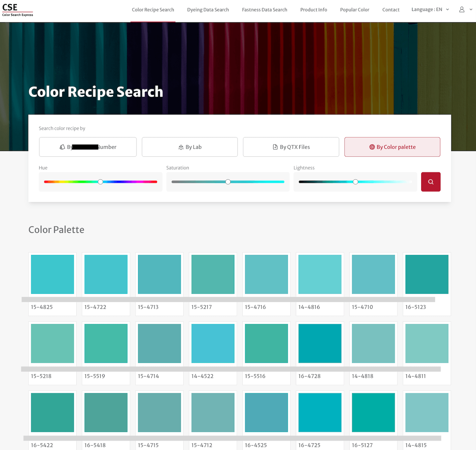The height and width of the screenshot is (450, 476).
Task: Select color swatch 16-4725
Action: coord(320,412)
